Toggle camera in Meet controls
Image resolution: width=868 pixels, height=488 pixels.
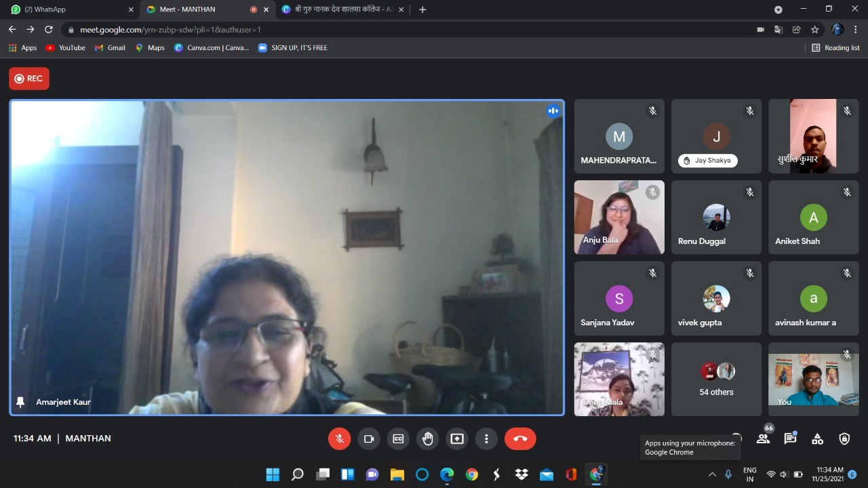tap(369, 439)
